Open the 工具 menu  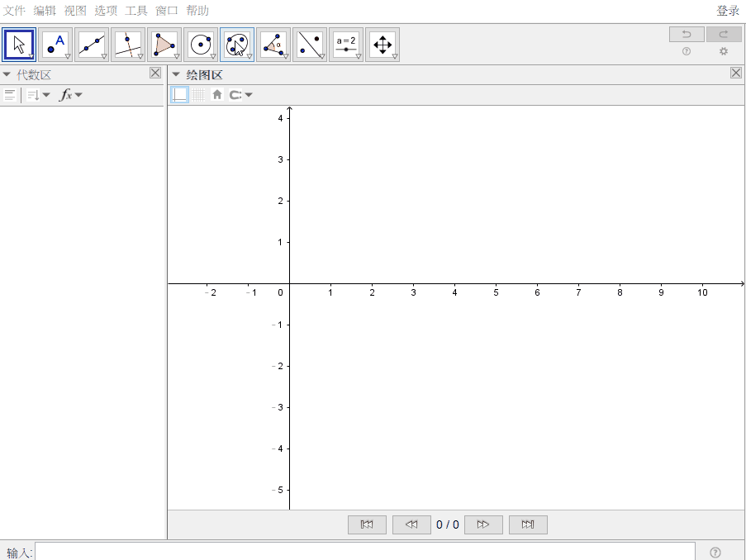click(x=136, y=11)
